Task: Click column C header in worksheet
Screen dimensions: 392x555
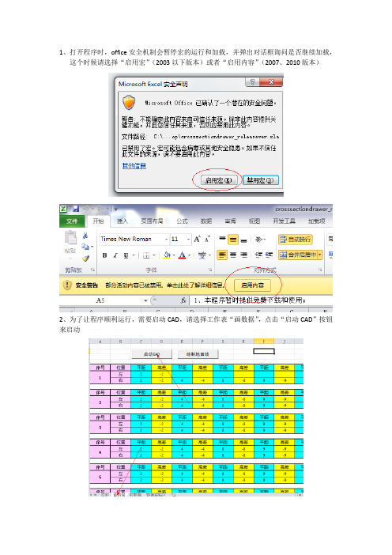Action: click(141, 342)
